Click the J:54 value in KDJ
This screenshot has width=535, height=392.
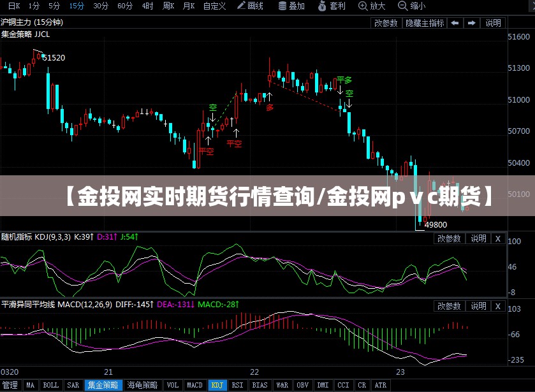[129, 236]
